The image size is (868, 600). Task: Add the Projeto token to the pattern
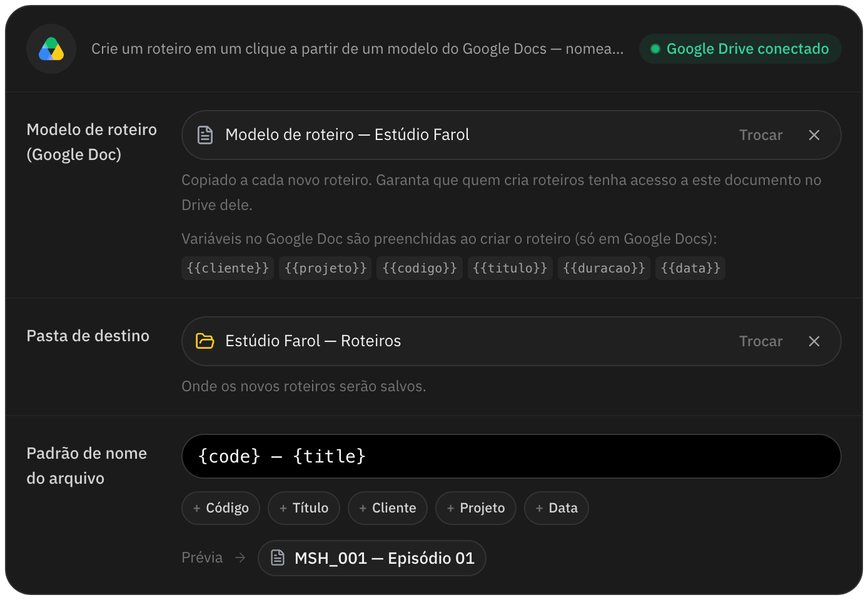(476, 508)
